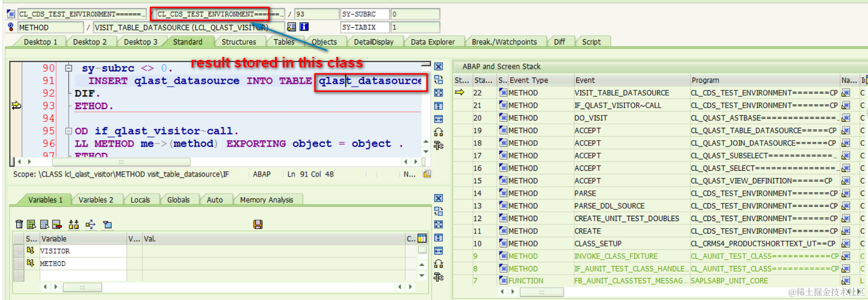Click the blue tag icon in variables toolbar

(x=107, y=224)
